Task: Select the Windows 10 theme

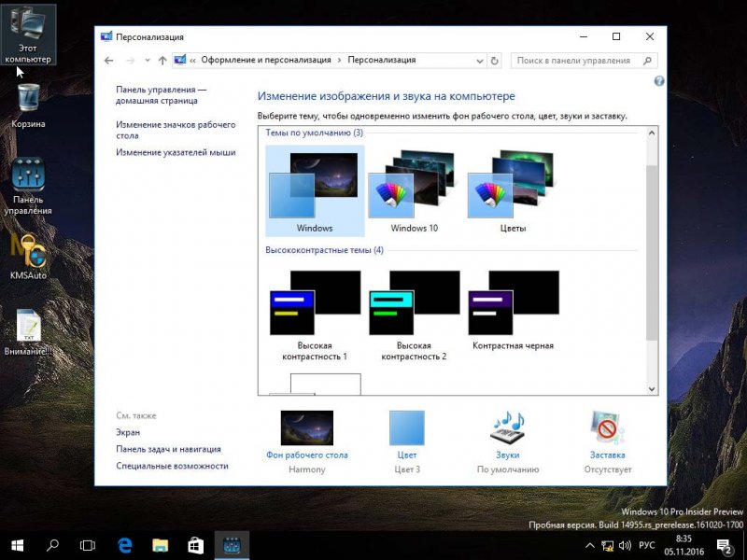Action: pos(414,191)
